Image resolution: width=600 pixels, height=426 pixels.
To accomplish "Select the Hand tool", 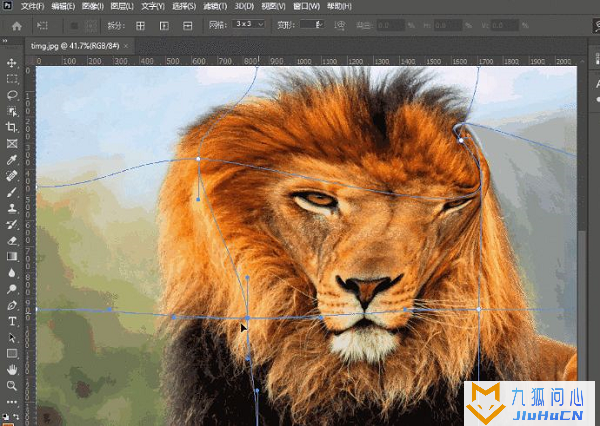I will click(12, 370).
